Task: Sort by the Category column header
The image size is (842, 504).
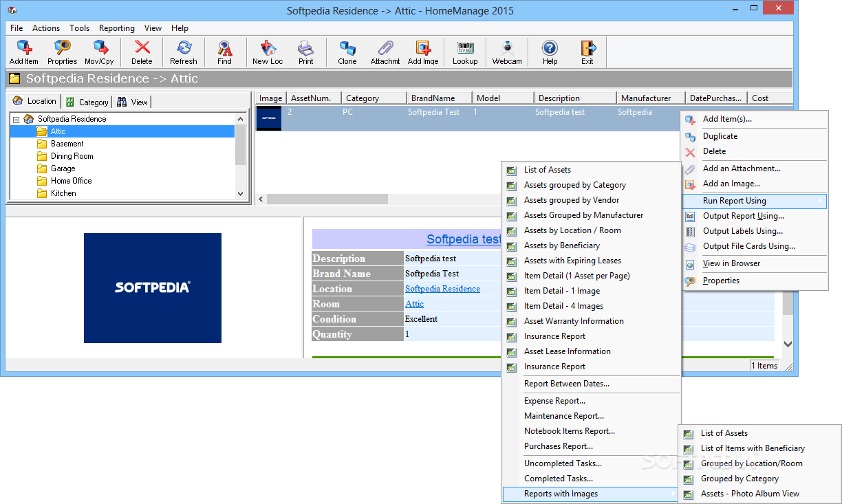Action: coord(373,98)
